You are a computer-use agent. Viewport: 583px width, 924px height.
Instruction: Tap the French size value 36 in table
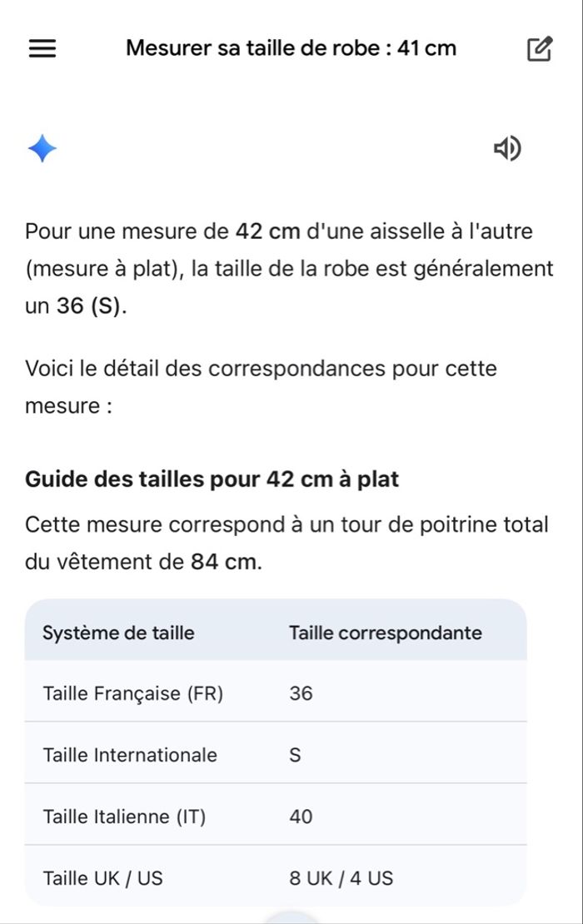pos(301,693)
